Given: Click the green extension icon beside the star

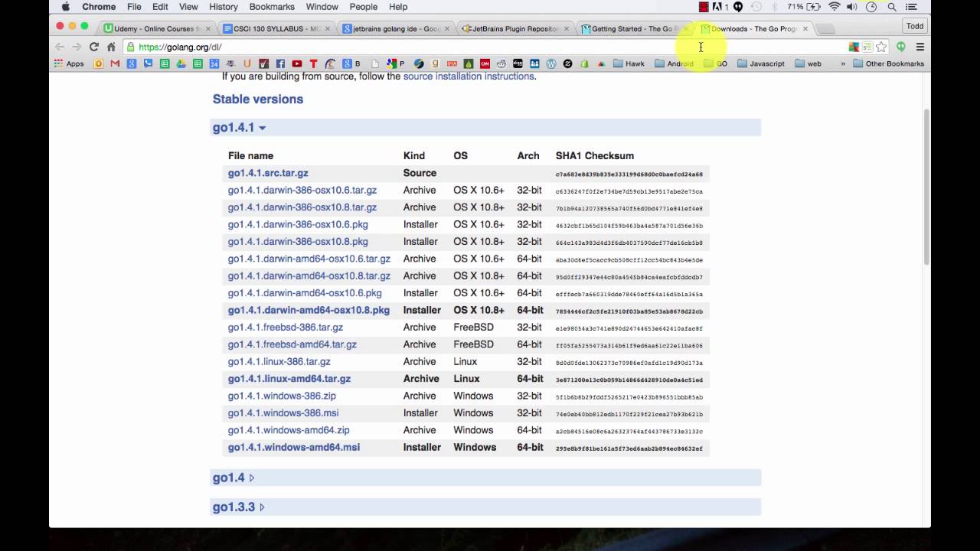Looking at the screenshot, I should 901,47.
